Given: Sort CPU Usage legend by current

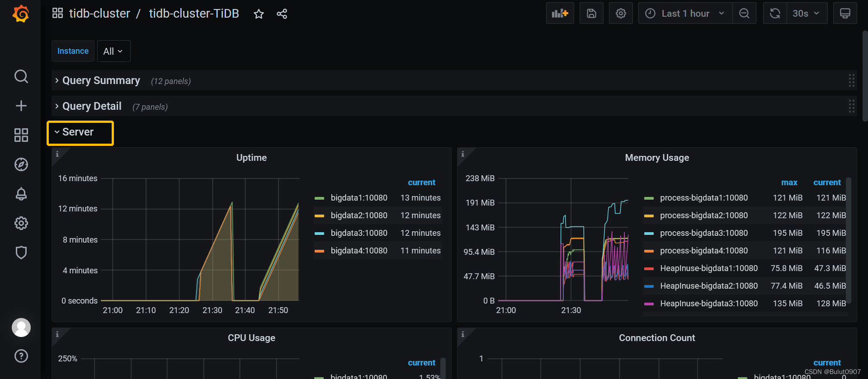Looking at the screenshot, I should pos(421,363).
